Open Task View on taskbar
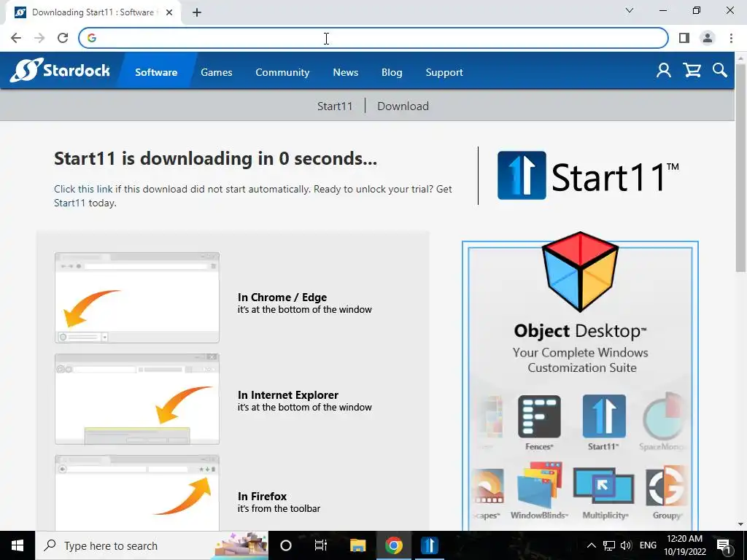 (x=321, y=545)
